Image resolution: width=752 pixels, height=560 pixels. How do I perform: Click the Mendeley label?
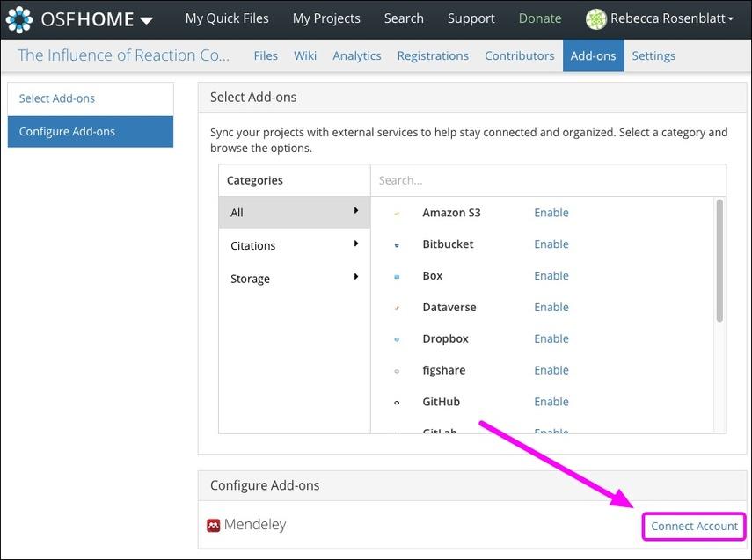255,525
